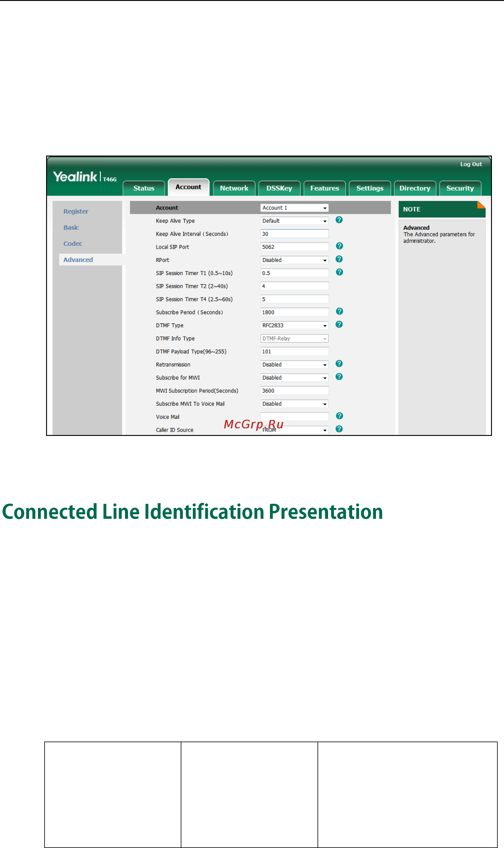Click SIP Session Timer T1 input field
This screenshot has width=504, height=848.
294,273
